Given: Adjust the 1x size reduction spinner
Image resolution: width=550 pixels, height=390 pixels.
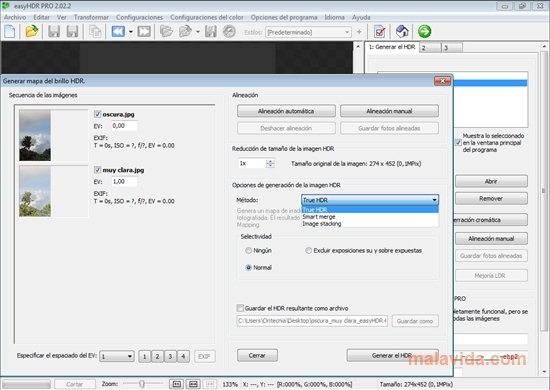Looking at the screenshot, I should tap(270, 163).
